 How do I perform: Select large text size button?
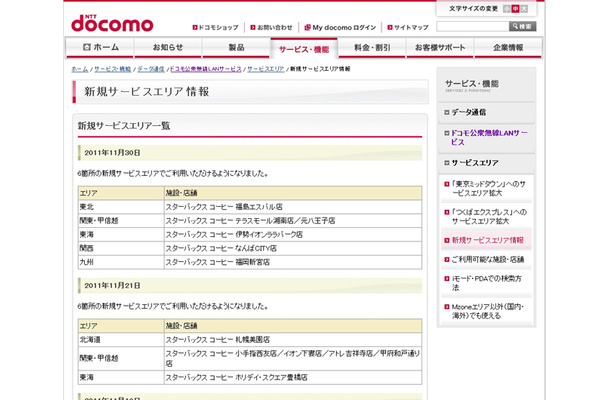tap(524, 9)
